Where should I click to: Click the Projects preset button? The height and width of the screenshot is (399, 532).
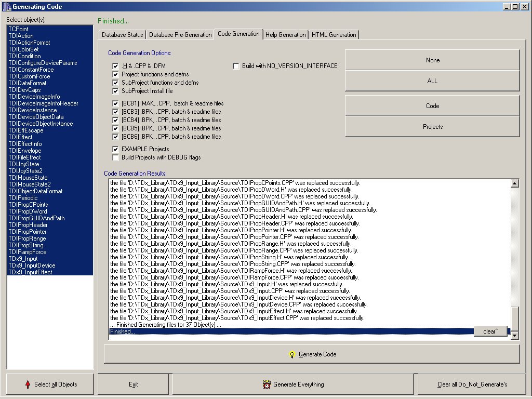432,127
